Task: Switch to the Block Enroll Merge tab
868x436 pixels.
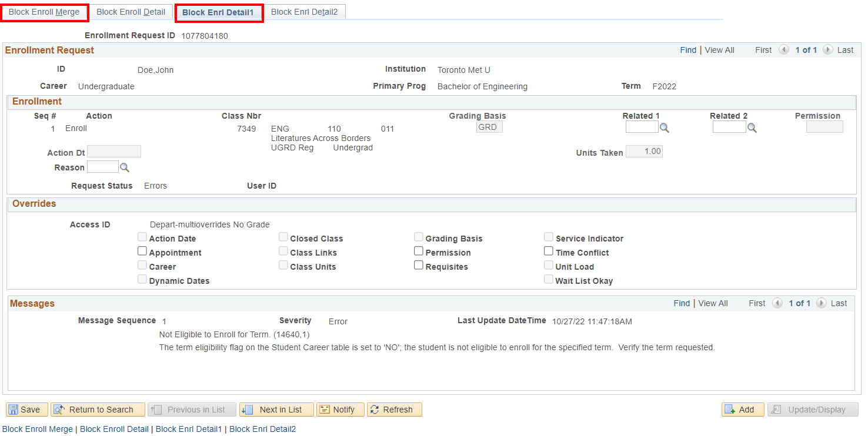Action: (x=44, y=12)
